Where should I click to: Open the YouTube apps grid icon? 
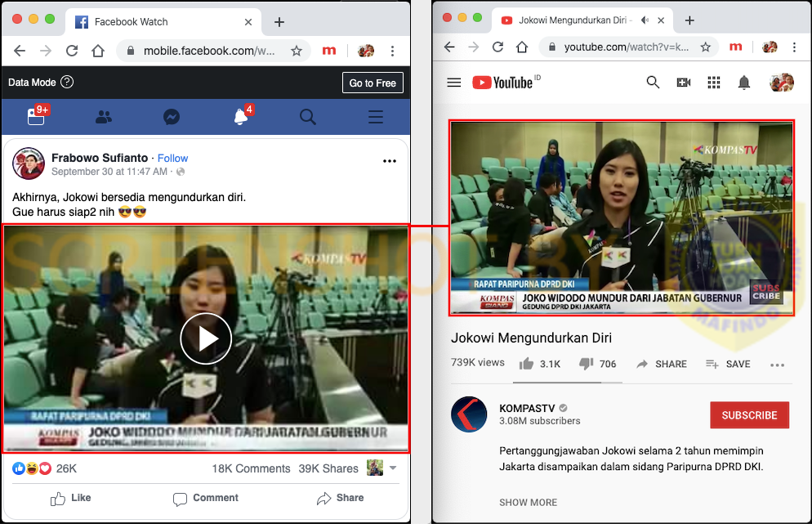coord(714,83)
